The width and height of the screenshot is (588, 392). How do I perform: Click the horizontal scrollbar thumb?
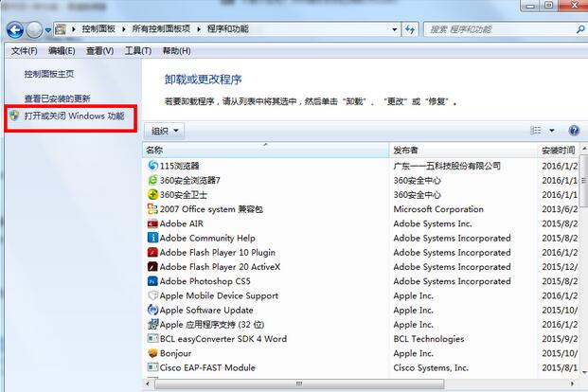click(x=299, y=383)
